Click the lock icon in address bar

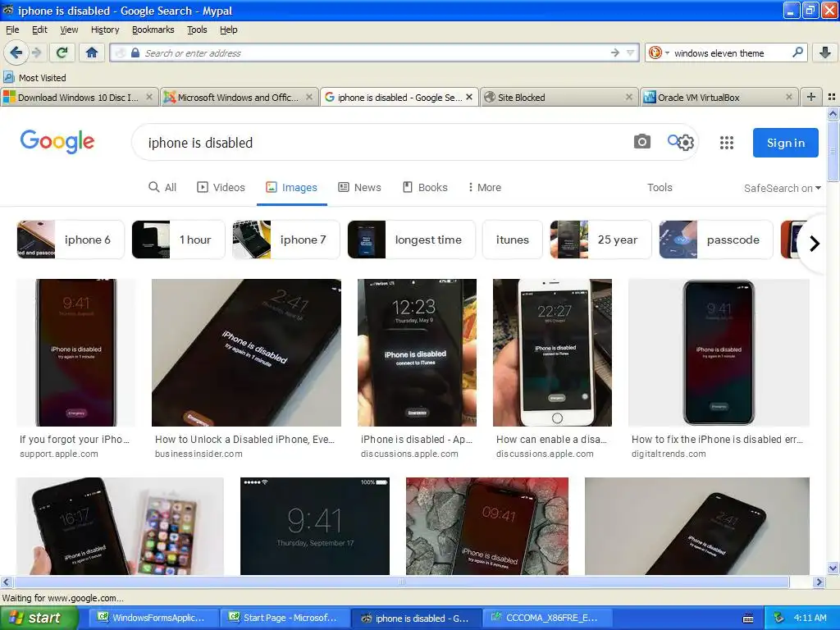(x=135, y=52)
